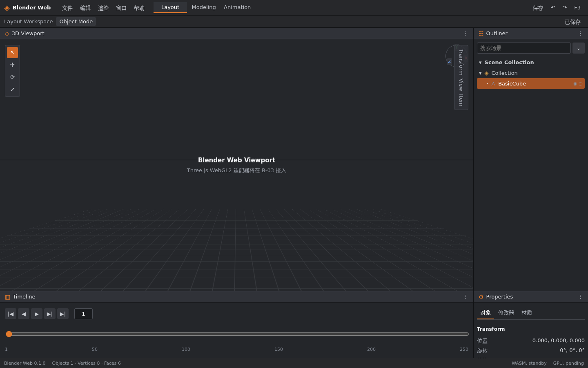Select the BasicCube row in Outliner
588x368 pixels.
click(531, 83)
